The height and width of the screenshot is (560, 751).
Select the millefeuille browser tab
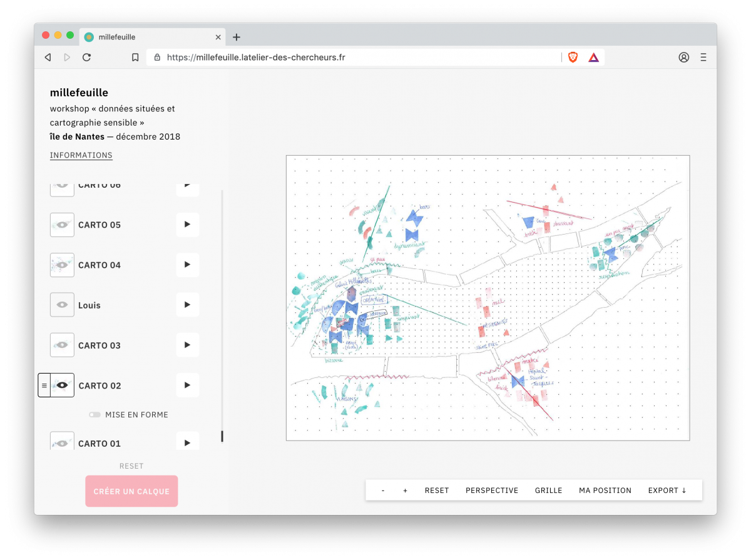point(152,37)
